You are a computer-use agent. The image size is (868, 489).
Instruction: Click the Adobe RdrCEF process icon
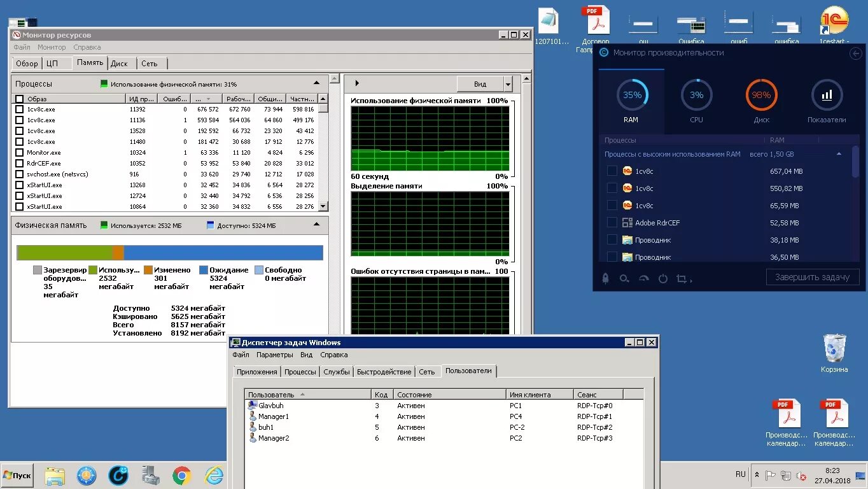coord(627,223)
